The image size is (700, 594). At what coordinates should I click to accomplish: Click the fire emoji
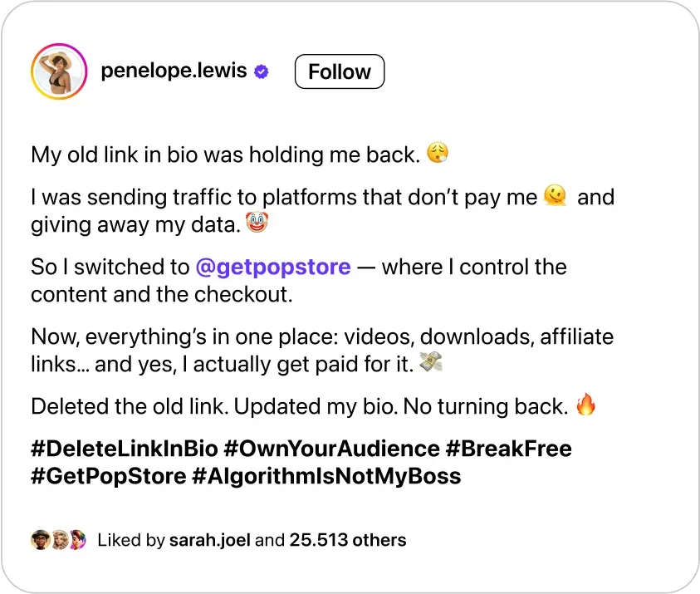(585, 405)
